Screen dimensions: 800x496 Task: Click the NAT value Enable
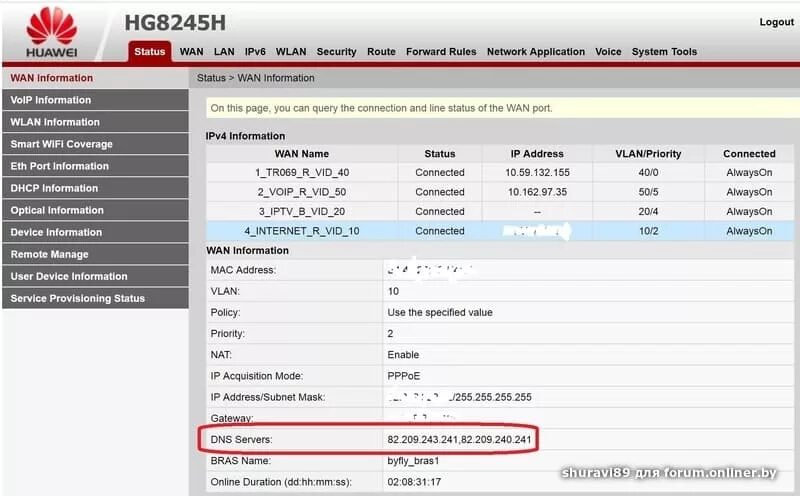403,355
